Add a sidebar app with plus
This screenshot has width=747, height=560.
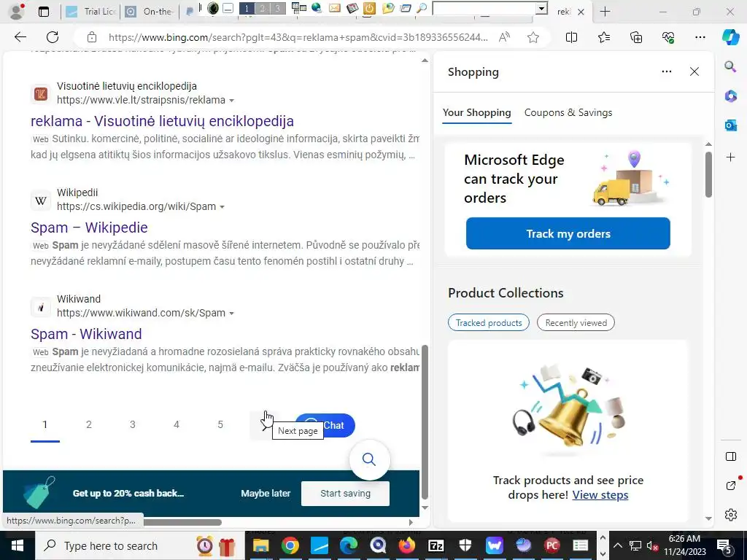pos(730,157)
